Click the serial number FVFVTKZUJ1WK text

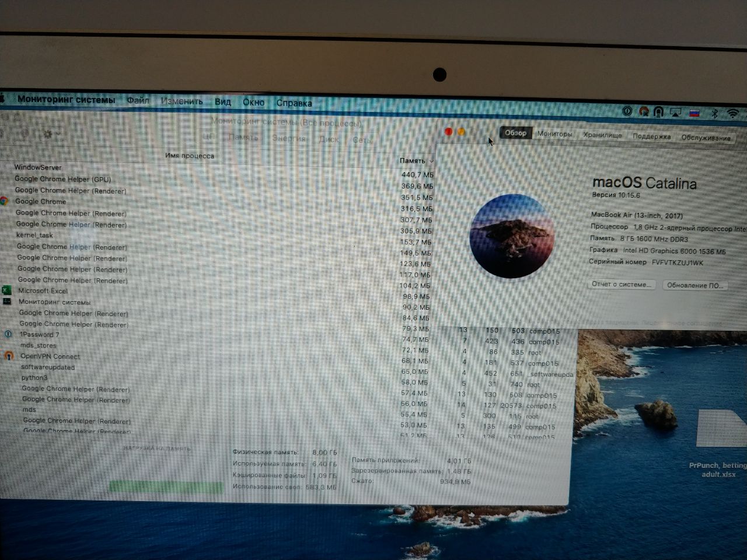point(678,262)
